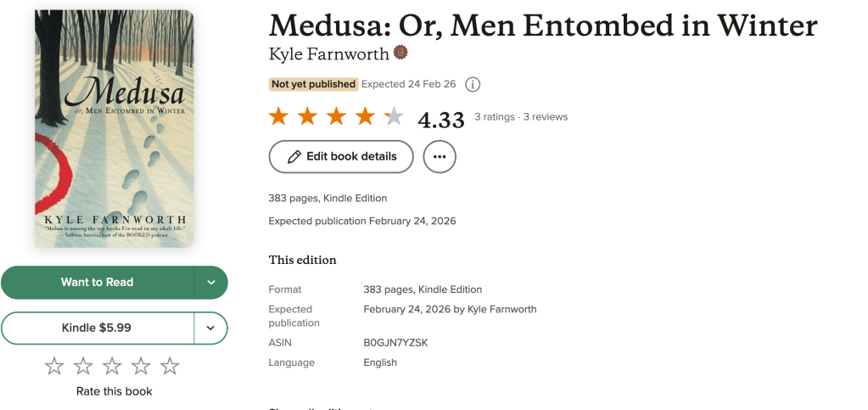Screen dimensions: 868x410
Task: Expand the Kindle purchase options dropdown
Action: click(211, 328)
